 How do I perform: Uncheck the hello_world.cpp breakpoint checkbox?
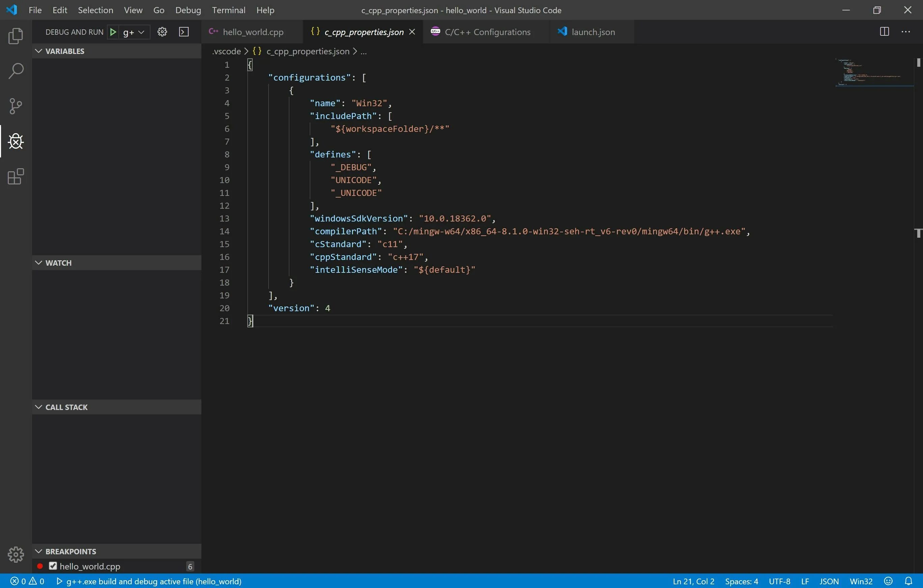click(53, 566)
